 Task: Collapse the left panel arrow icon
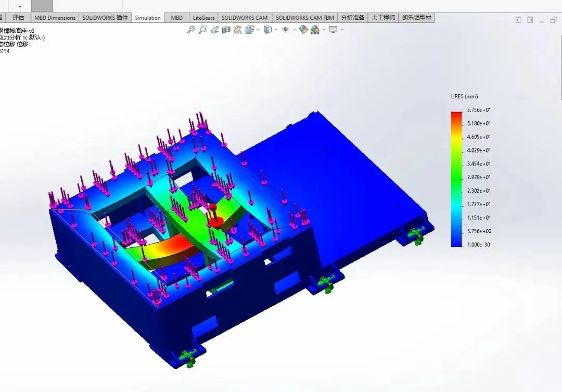(518, 20)
